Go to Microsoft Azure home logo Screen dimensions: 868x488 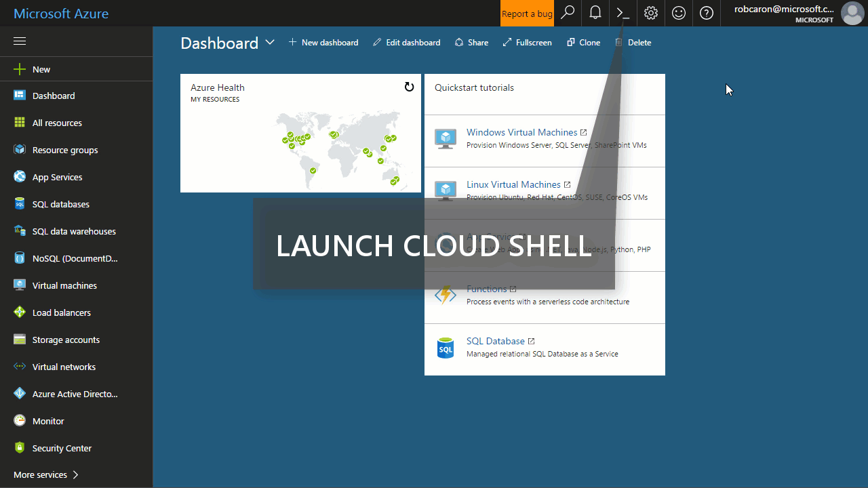[x=61, y=14]
